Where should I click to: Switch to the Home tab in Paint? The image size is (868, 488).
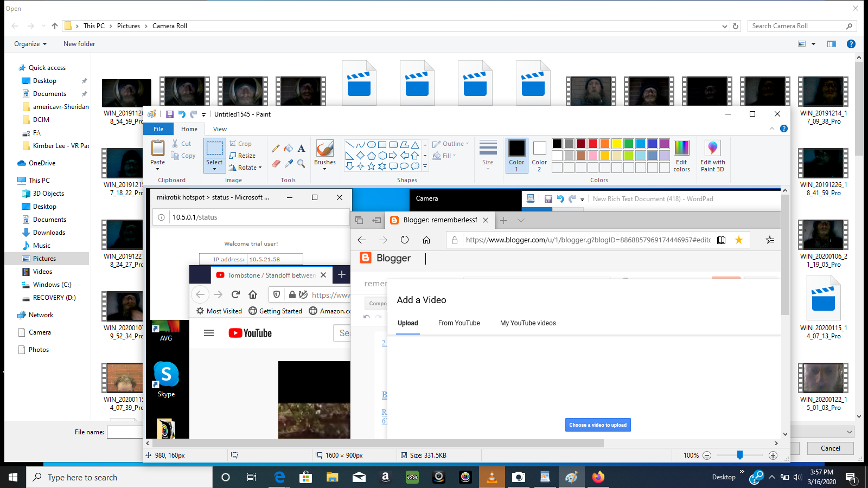point(189,129)
